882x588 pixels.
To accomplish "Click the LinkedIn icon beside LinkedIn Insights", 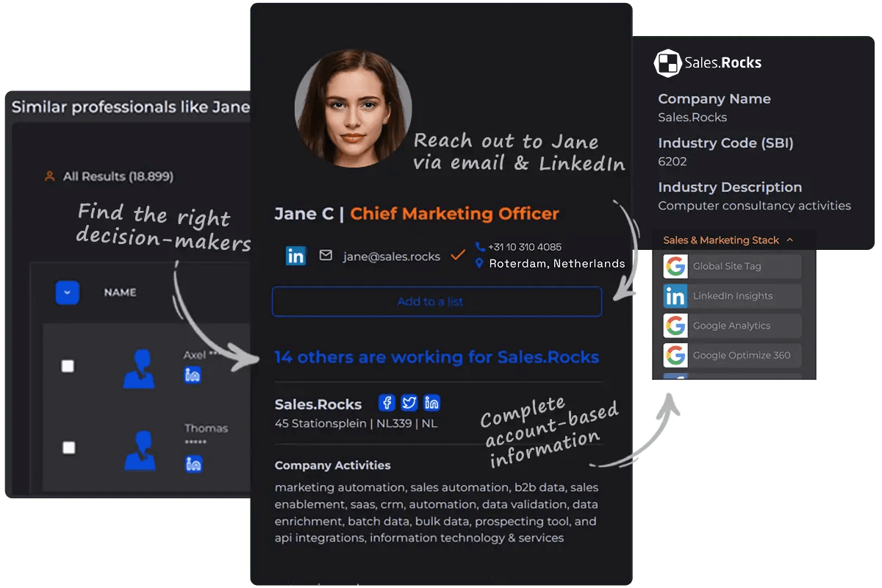I will pyautogui.click(x=675, y=295).
